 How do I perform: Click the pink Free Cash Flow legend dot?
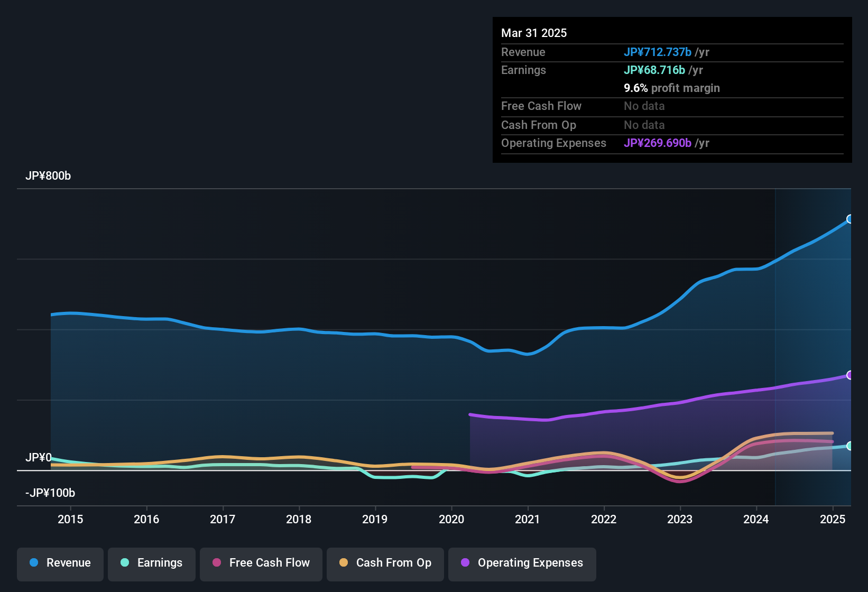(x=216, y=563)
